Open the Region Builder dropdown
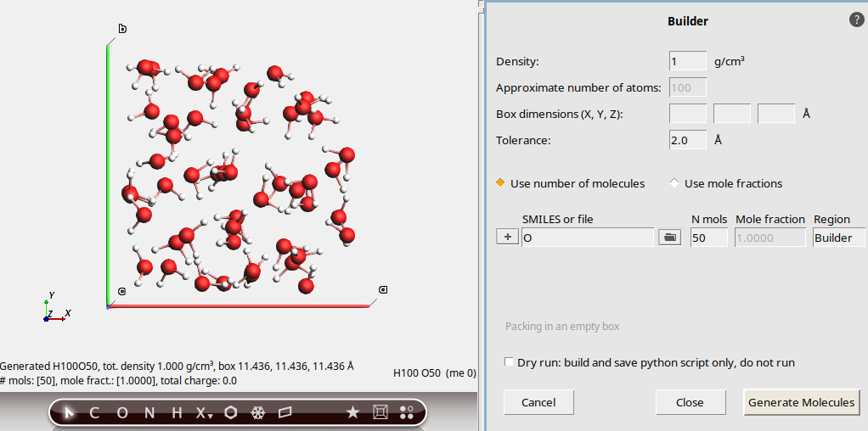The width and height of the screenshot is (868, 431). pos(838,238)
